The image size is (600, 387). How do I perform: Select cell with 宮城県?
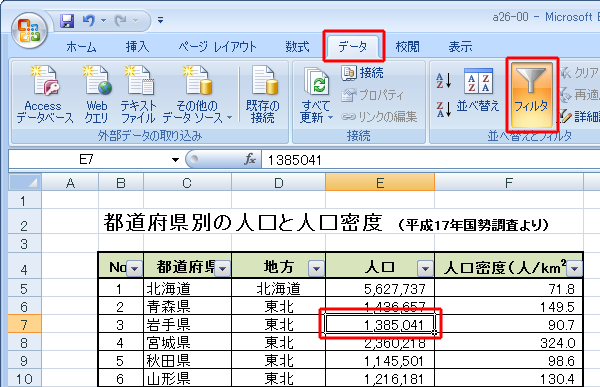coord(188,343)
